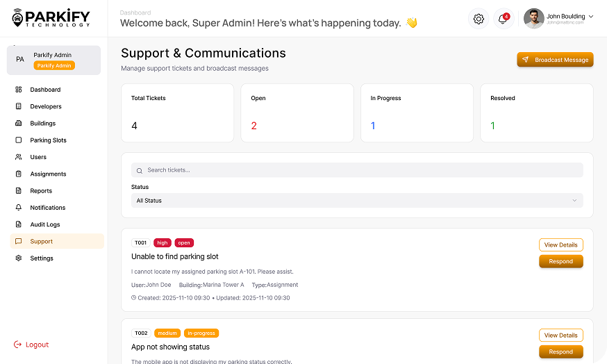This screenshot has width=607, height=364.
Task: Select Settings from sidebar menu
Action: [42, 258]
